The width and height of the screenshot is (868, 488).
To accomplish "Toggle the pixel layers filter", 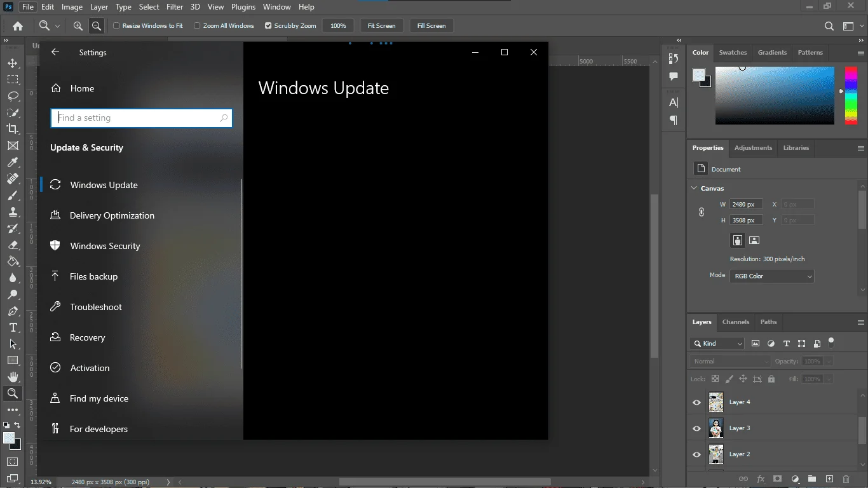I will tap(756, 344).
